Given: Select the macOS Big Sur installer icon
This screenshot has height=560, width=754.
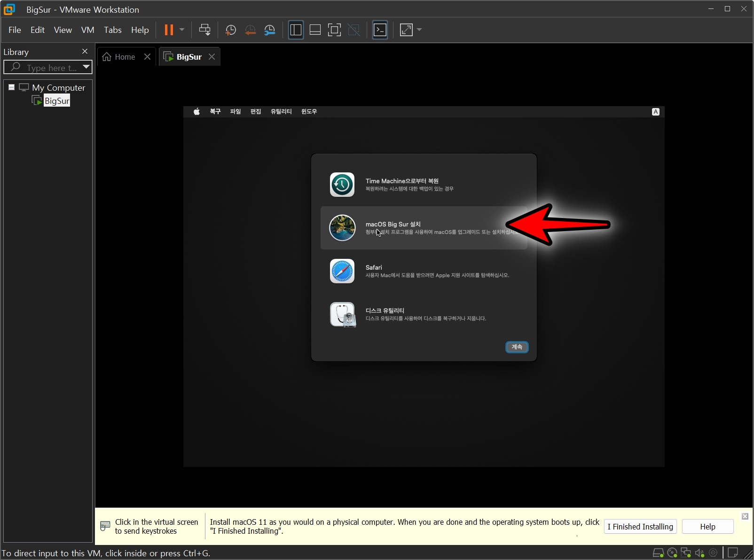Looking at the screenshot, I should click(x=342, y=228).
